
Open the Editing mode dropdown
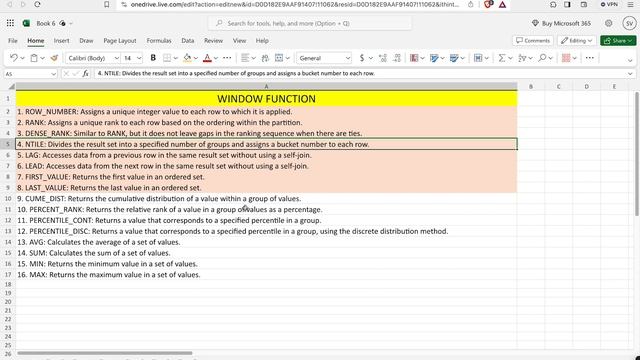click(576, 40)
